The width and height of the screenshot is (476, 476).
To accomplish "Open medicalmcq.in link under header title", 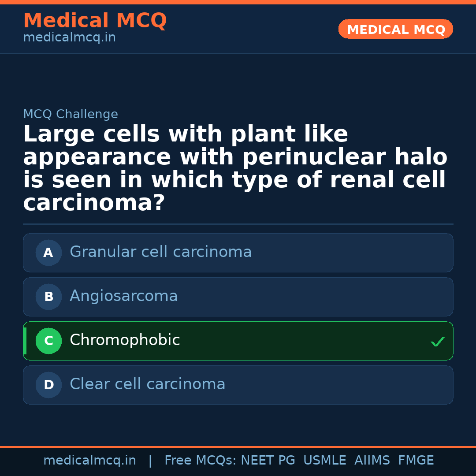I will pos(69,38).
